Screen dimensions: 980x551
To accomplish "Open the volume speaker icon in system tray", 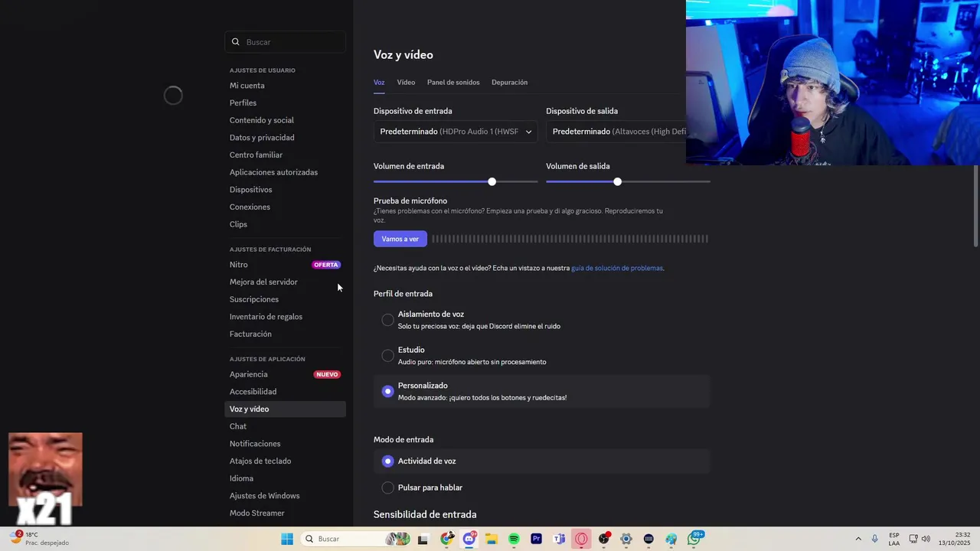I will (926, 539).
